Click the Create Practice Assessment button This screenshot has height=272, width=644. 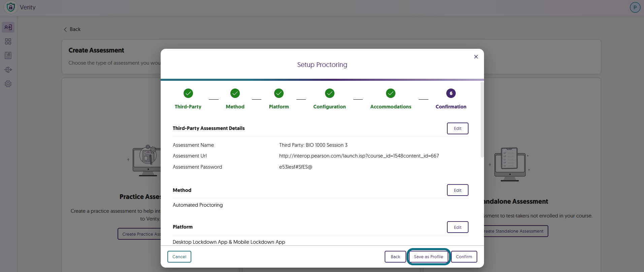pyautogui.click(x=139, y=234)
